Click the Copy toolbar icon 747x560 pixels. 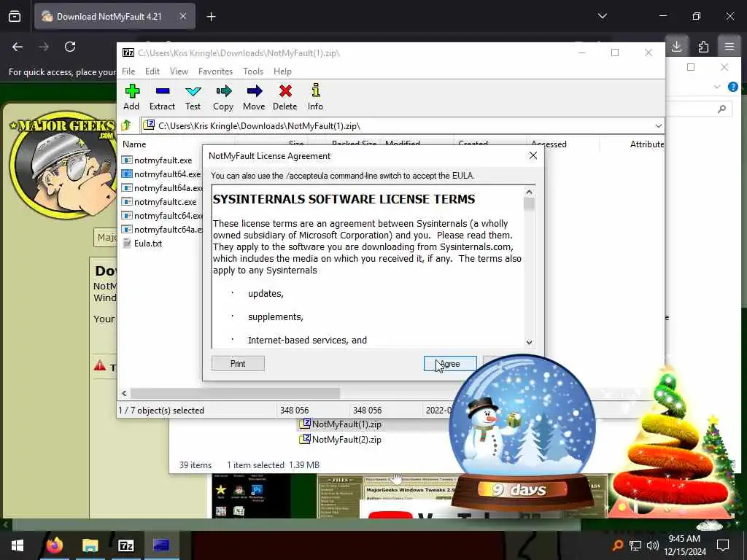(223, 97)
